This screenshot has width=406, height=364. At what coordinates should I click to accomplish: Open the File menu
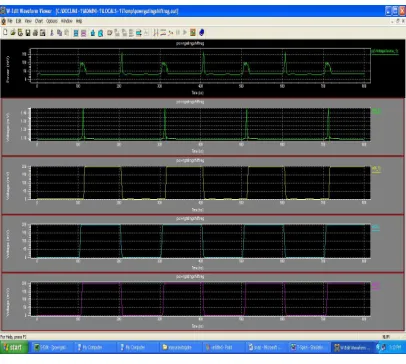(x=10, y=21)
